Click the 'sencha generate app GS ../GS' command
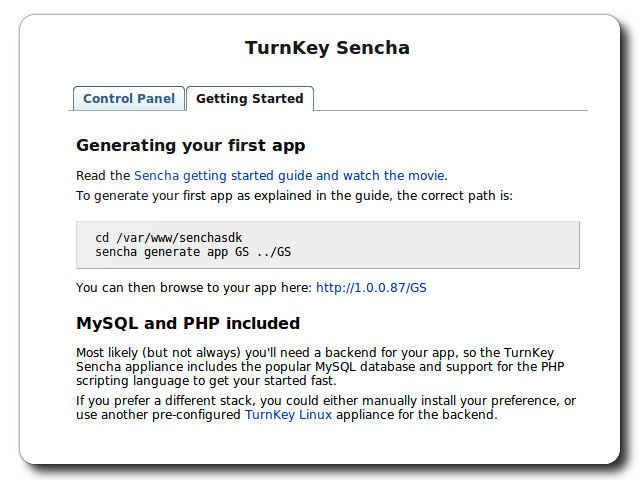Image resolution: width=640 pixels, height=480 pixels. click(x=192, y=252)
